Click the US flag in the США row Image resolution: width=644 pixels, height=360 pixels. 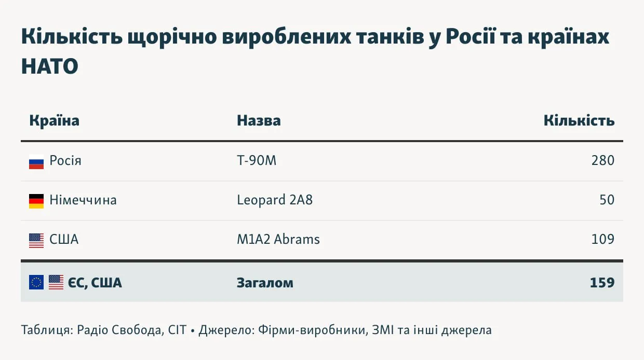(x=36, y=240)
